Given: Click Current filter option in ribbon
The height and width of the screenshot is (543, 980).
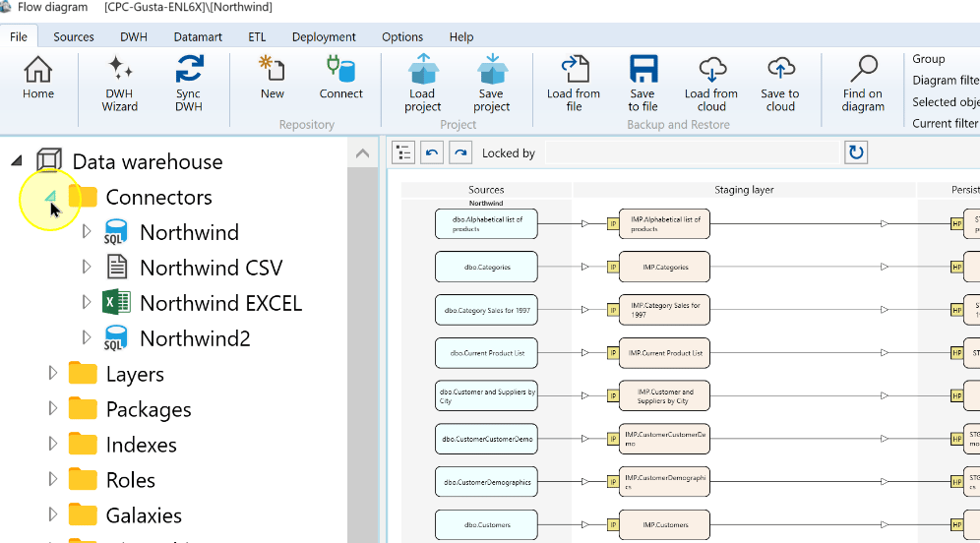Looking at the screenshot, I should tap(945, 124).
